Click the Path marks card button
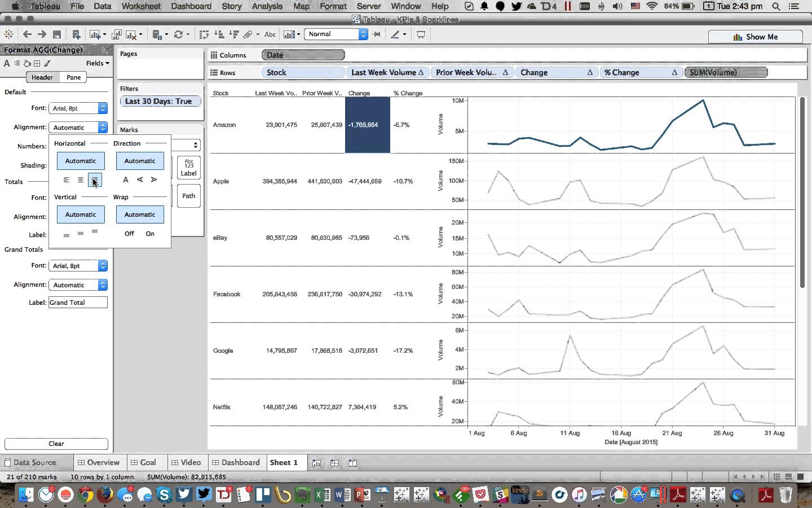 point(188,196)
